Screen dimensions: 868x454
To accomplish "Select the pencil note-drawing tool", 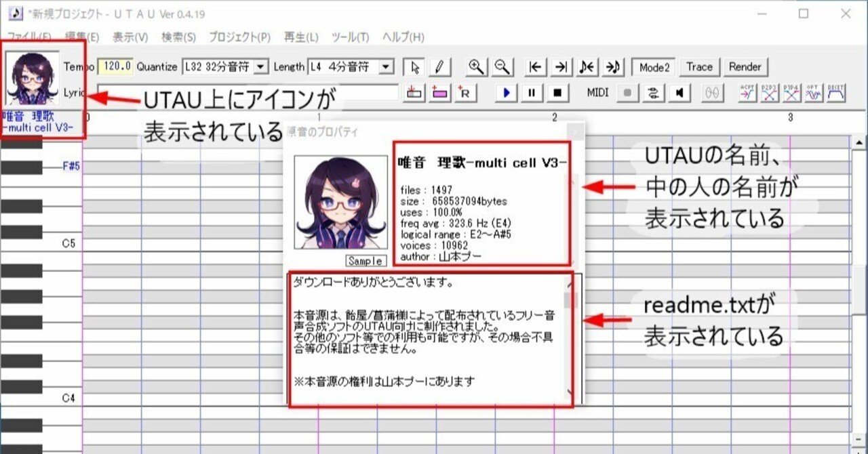I will coord(440,66).
